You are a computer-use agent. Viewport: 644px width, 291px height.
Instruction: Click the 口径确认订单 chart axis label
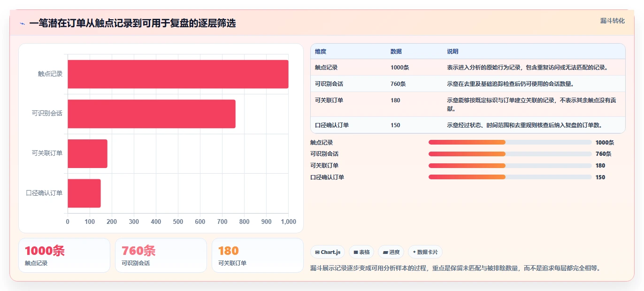(x=45, y=193)
